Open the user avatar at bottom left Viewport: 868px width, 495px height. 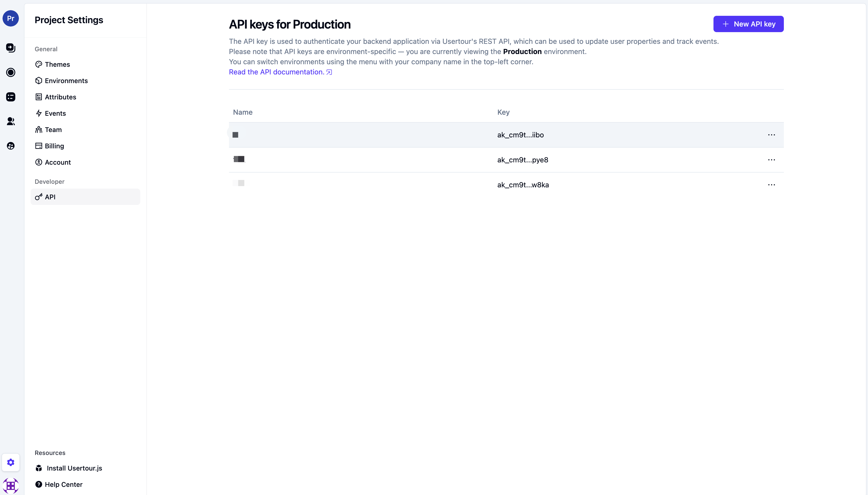coord(10,486)
